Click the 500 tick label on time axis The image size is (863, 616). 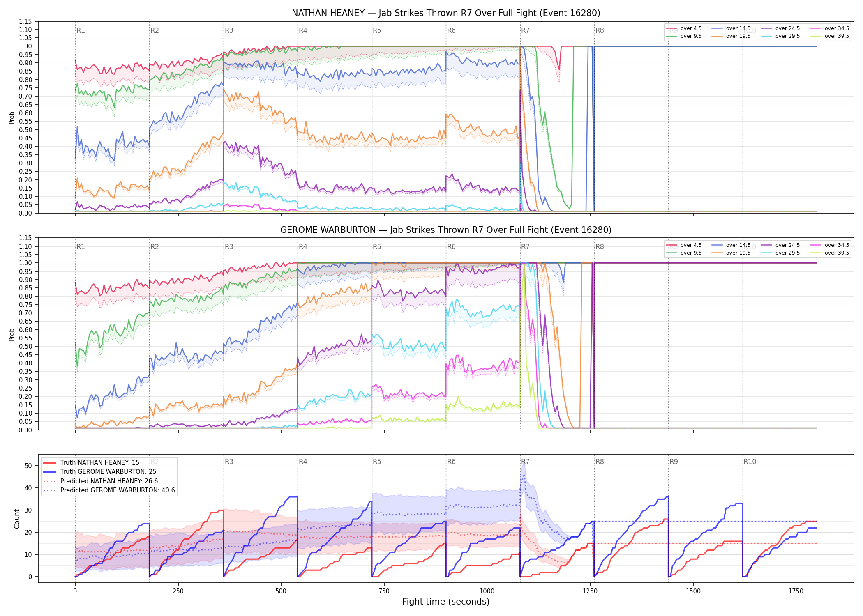(281, 591)
